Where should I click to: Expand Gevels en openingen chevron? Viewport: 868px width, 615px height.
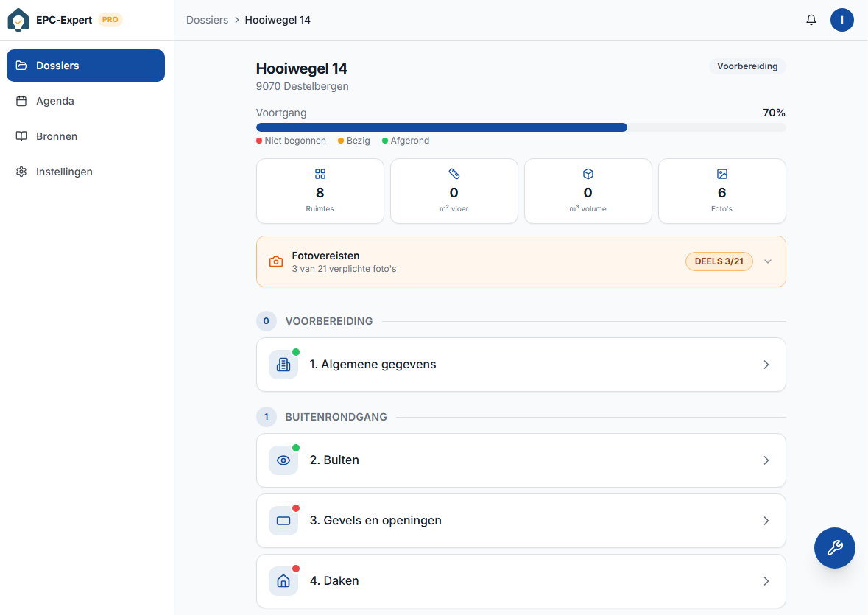click(x=766, y=521)
